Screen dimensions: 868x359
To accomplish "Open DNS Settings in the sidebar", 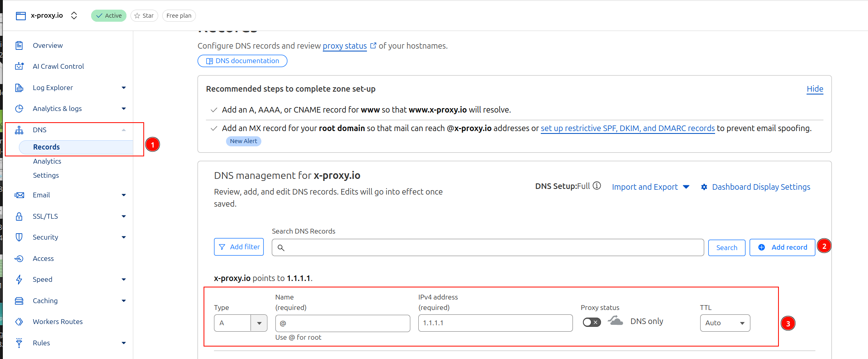I will (46, 175).
